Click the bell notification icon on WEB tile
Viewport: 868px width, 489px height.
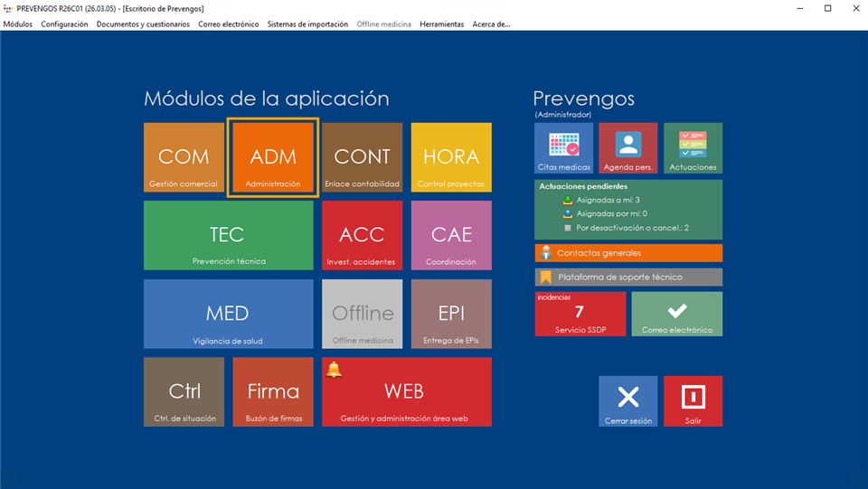pyautogui.click(x=334, y=369)
